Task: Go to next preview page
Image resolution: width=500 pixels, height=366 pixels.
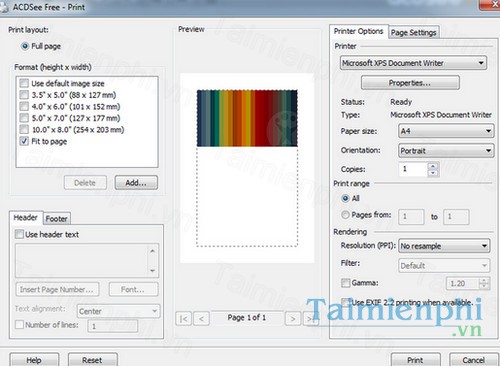Action: [x=293, y=319]
